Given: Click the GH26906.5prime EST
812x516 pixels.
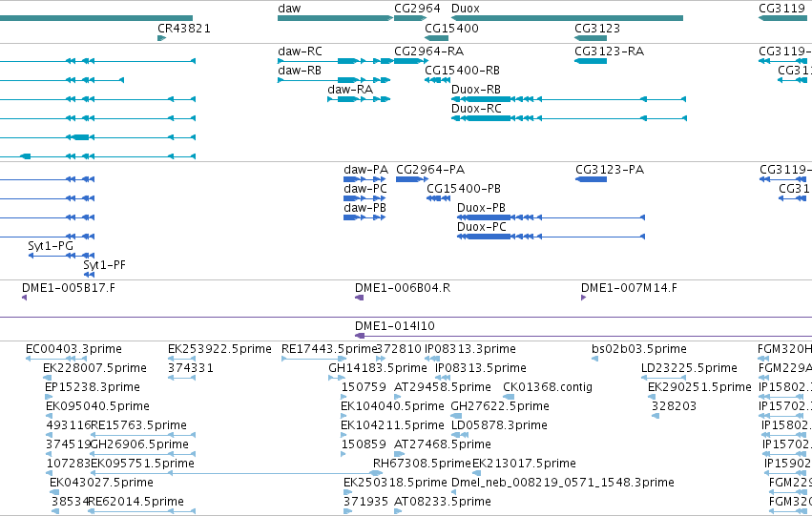Looking at the screenshot, I should pyautogui.click(x=143, y=454).
